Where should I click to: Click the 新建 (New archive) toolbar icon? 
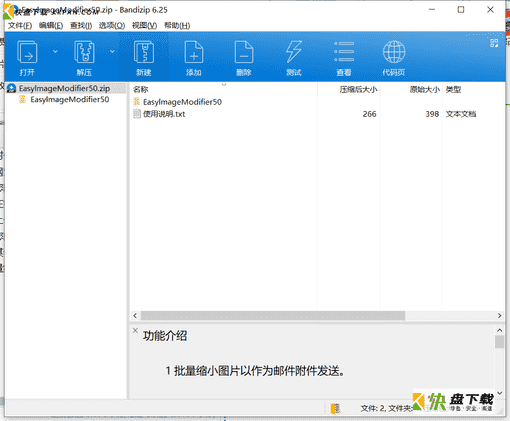[144, 52]
